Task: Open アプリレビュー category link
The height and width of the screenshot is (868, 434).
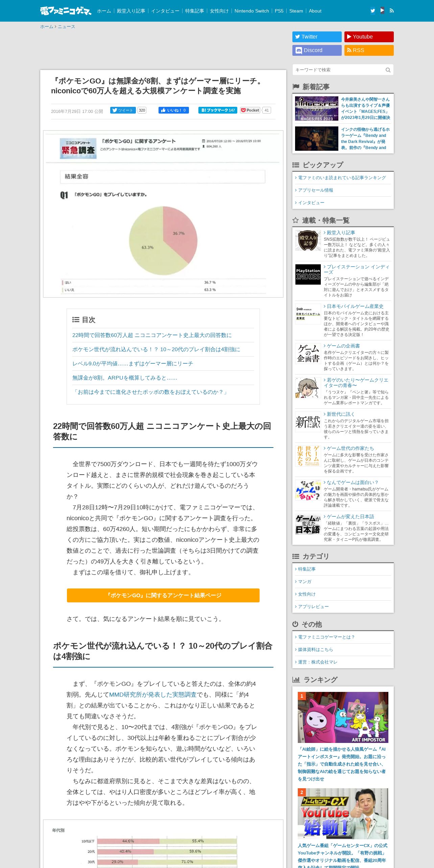Action: tap(313, 607)
